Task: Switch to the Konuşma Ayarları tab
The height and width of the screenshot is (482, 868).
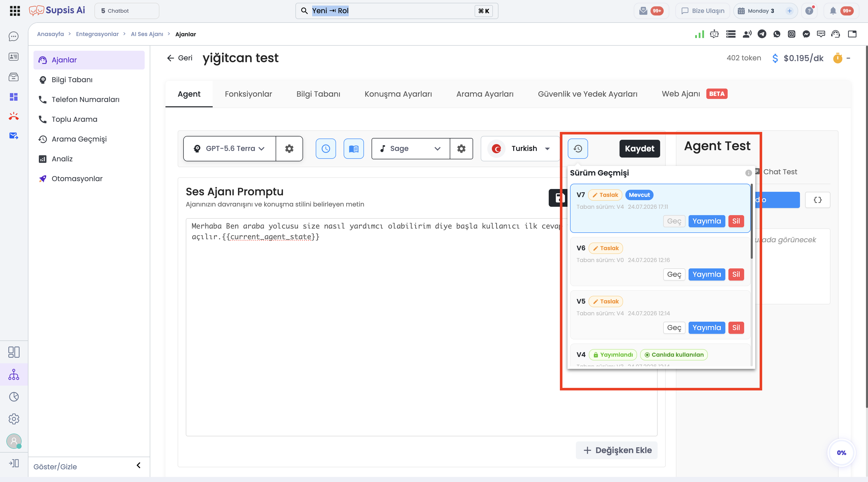Action: point(398,94)
